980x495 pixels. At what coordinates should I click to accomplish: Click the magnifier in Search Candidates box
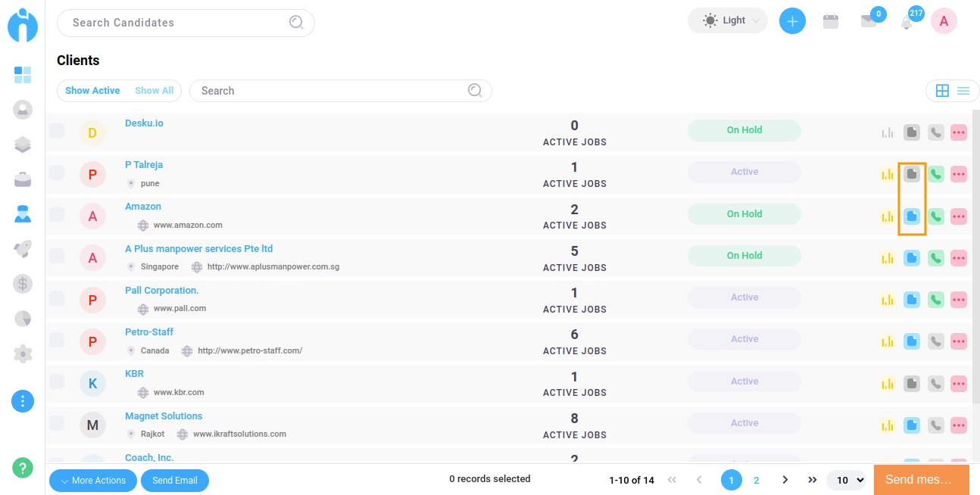pyautogui.click(x=296, y=23)
